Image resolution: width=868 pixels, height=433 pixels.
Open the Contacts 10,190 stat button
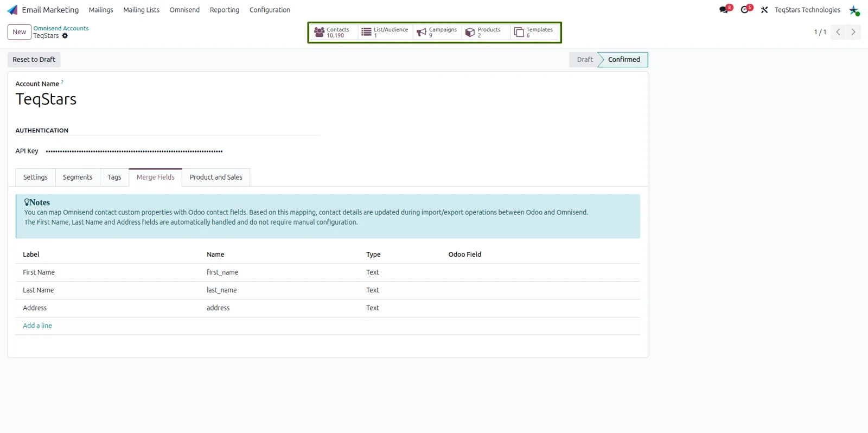click(334, 33)
